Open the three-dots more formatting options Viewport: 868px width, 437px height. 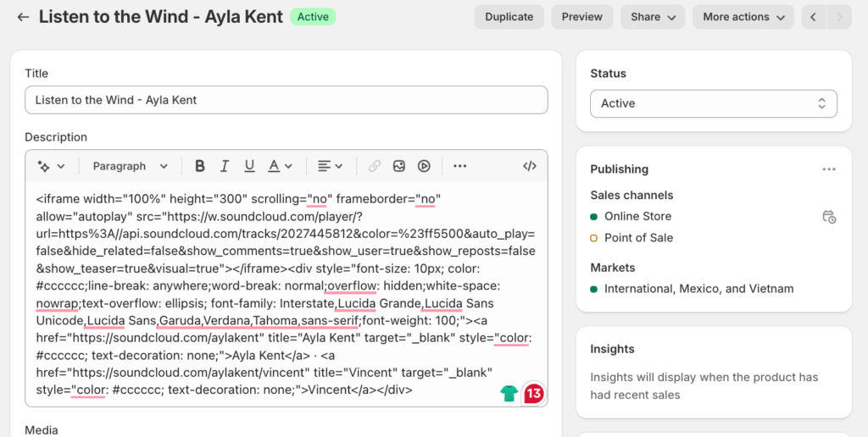pyautogui.click(x=459, y=166)
